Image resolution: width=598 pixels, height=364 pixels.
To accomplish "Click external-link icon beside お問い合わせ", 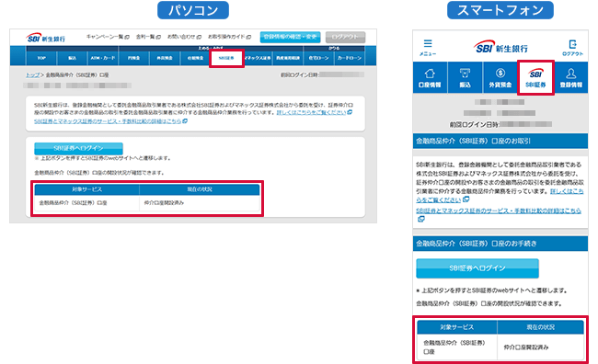I will pos(199,37).
